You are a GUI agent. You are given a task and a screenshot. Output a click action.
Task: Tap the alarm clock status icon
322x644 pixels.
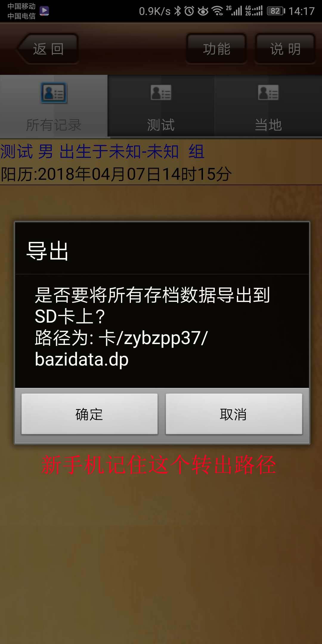(x=189, y=11)
